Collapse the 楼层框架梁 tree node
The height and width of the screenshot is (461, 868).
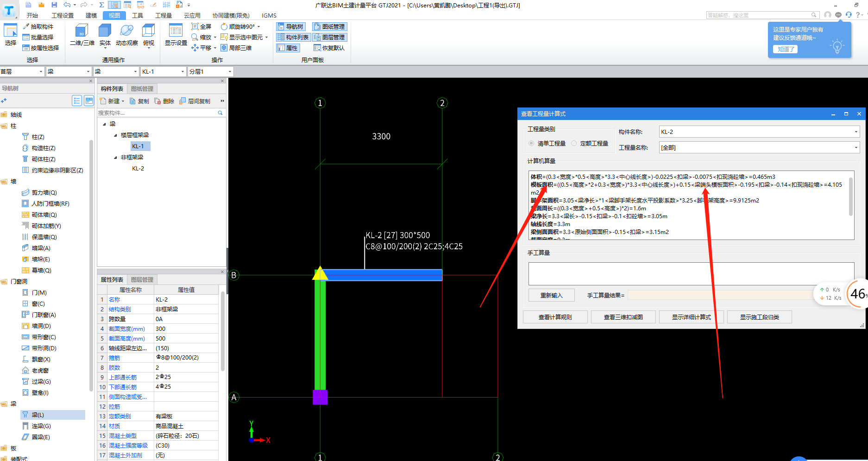click(x=116, y=135)
